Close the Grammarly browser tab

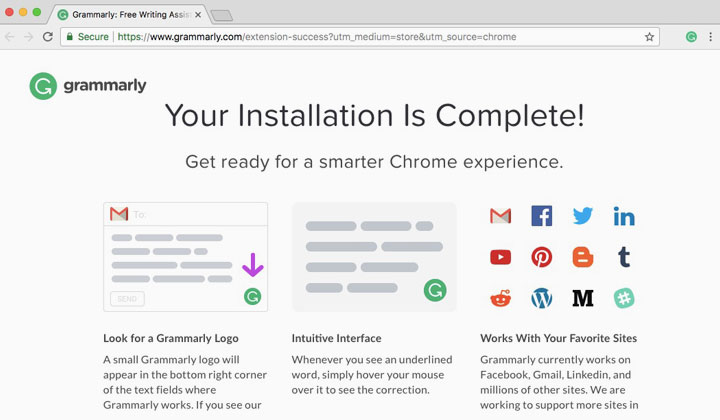pos(198,15)
